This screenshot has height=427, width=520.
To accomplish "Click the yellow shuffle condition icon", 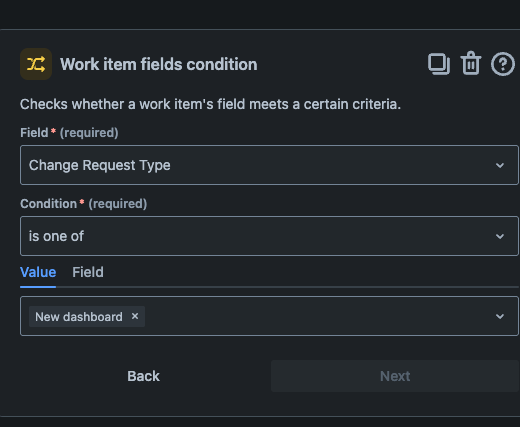I will click(36, 64).
